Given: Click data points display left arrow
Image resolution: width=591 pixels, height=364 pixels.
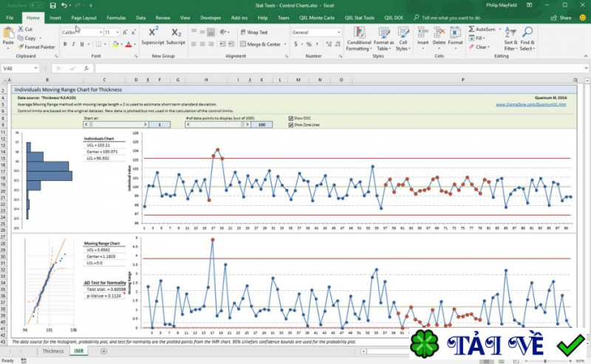Looking at the screenshot, I should click(188, 124).
